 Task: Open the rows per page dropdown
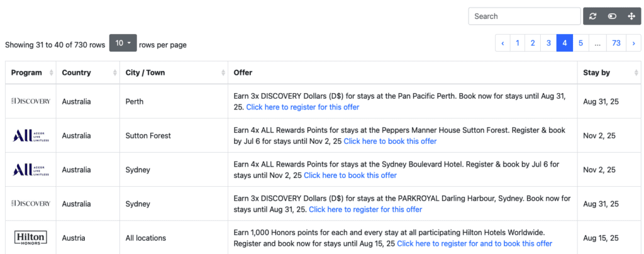[x=123, y=43]
